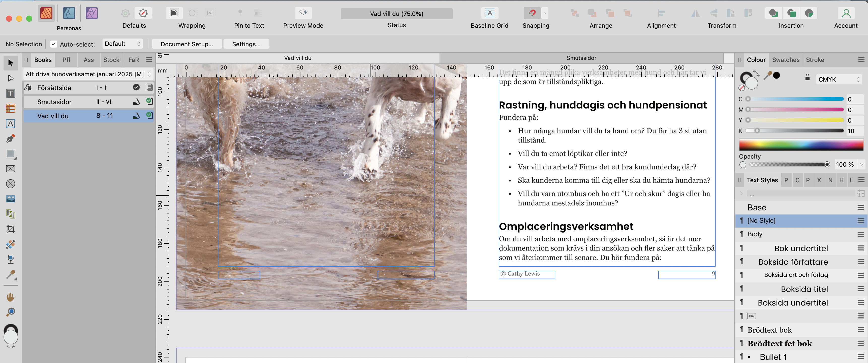Open Books panel options menu

149,60
